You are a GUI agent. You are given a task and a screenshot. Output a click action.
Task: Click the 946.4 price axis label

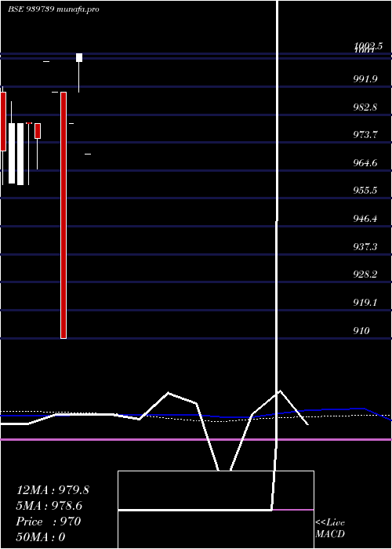click(x=365, y=219)
